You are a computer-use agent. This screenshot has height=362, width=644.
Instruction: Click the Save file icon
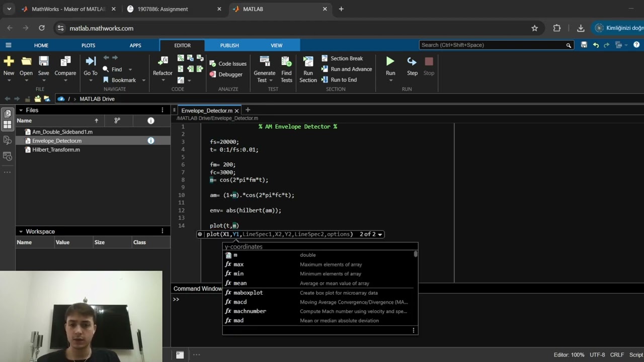point(44,62)
